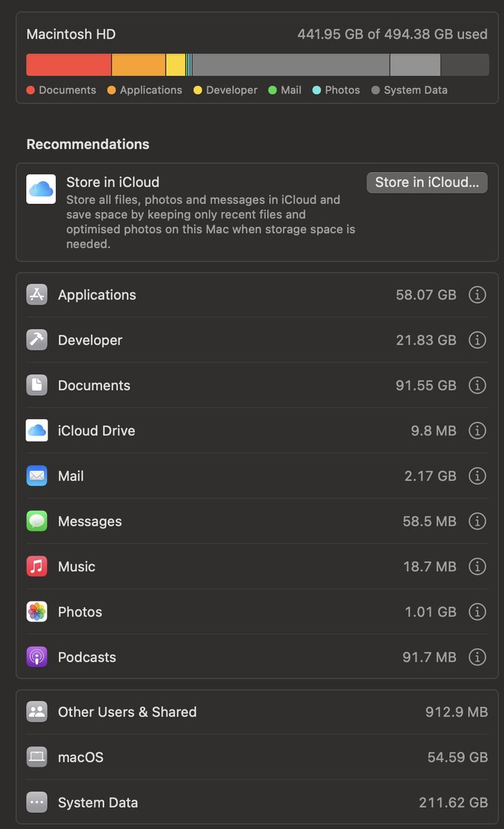Click the 91.55 GB Documents size
The height and width of the screenshot is (829, 504).
coord(426,385)
